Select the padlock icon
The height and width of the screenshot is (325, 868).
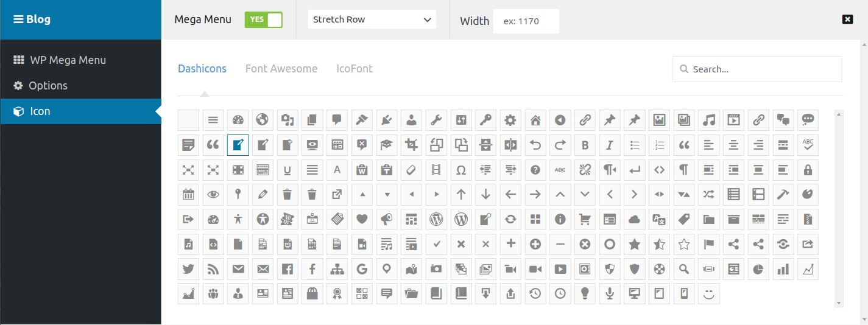pyautogui.click(x=808, y=170)
